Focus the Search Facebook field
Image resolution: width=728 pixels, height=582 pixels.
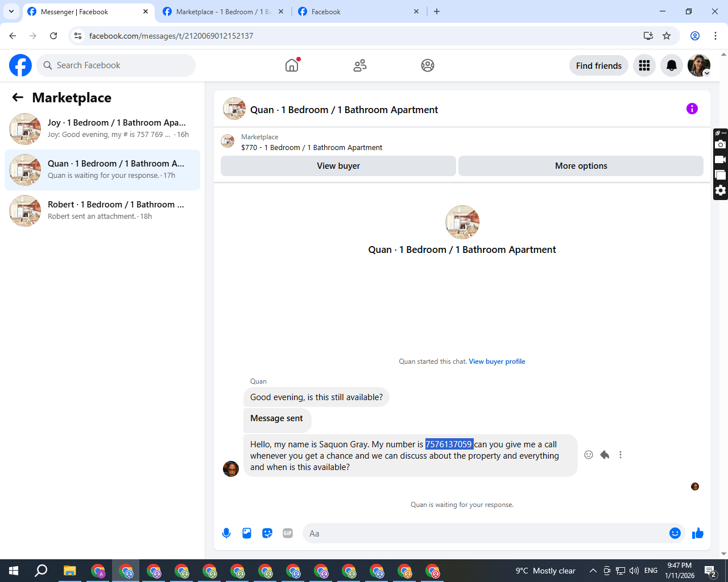[x=116, y=65]
